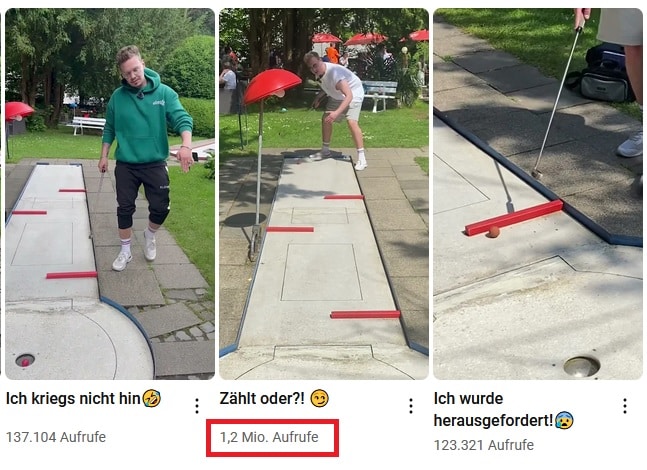Screen dimensions: 647x470
Task: Open options menu for 'Ich kriegs nicht hin'
Action: (197, 406)
